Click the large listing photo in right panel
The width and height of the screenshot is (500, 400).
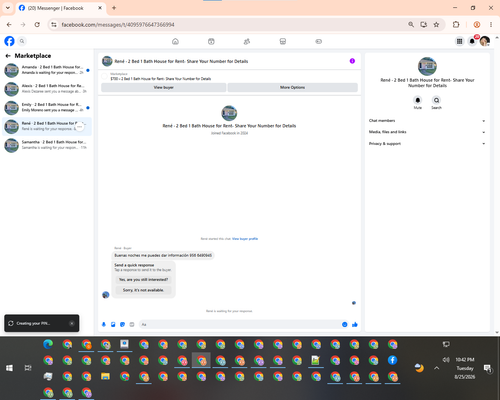click(427, 66)
